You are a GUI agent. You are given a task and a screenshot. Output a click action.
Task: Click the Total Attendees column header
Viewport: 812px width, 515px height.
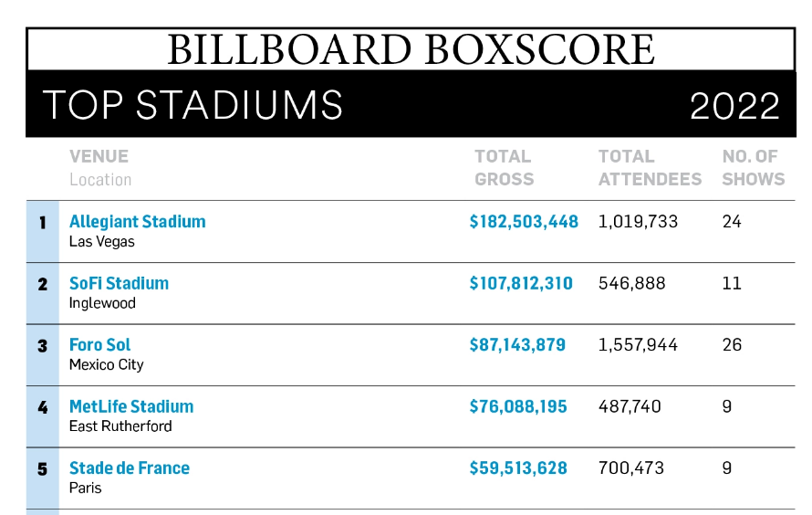point(650,168)
